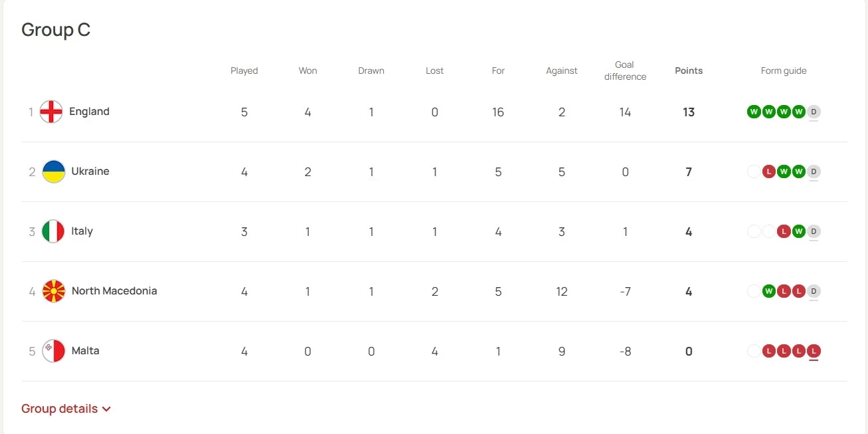
Task: Select Ukraine's red loss form badge
Action: coord(769,171)
